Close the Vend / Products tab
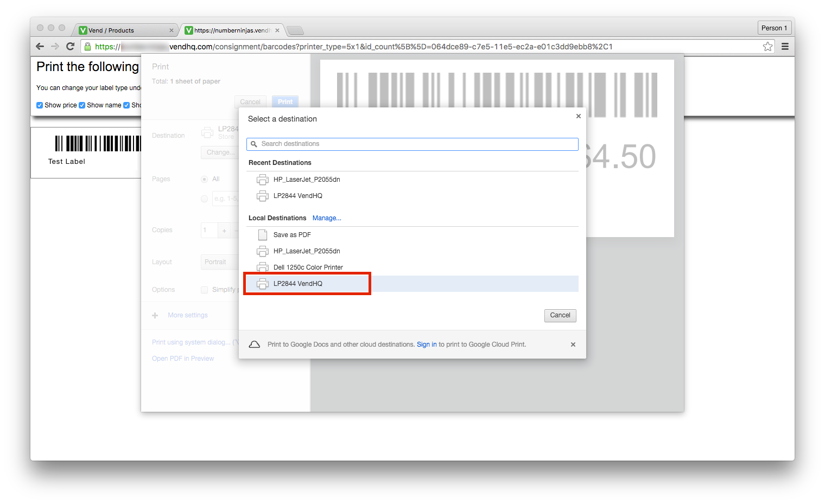825x504 pixels. pyautogui.click(x=172, y=30)
